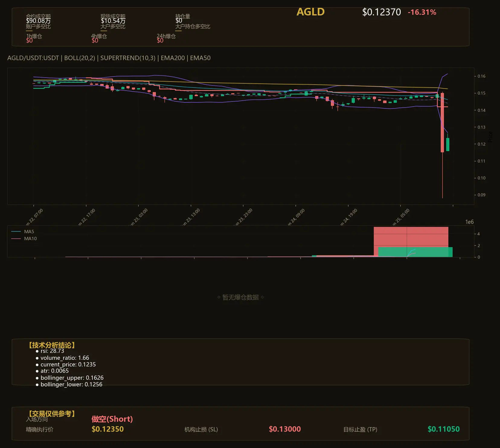The height and width of the screenshot is (448, 500).
Task: Click the green volume bar
Action: pyautogui.click(x=415, y=252)
